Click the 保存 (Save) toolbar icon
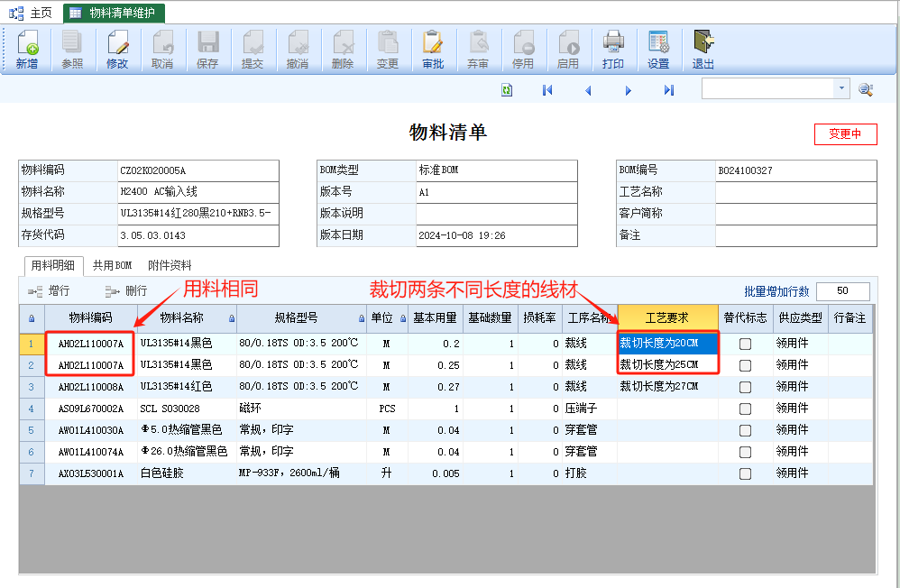The image size is (900, 588). click(207, 50)
